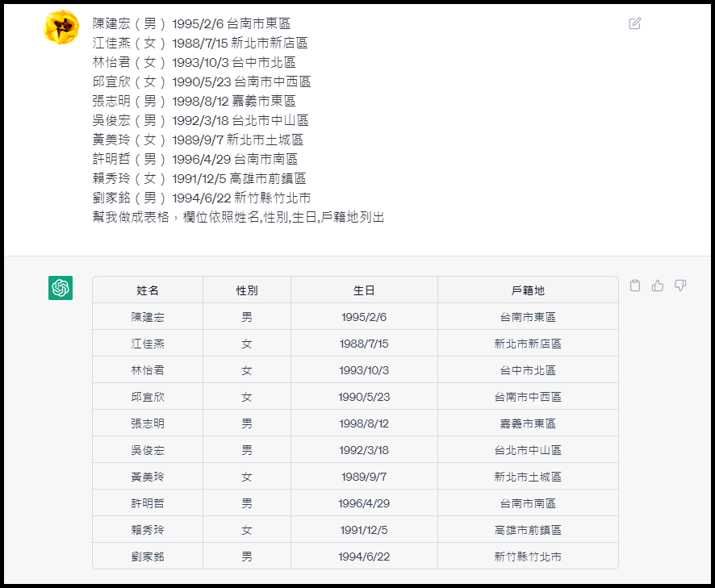Give the response a thumbs down
Screen dimensions: 715x588
click(679, 286)
